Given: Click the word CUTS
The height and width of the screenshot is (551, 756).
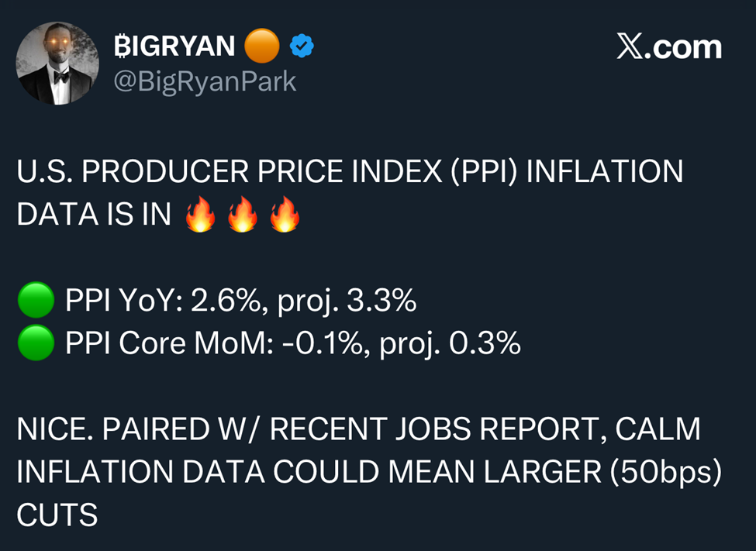Looking at the screenshot, I should click(57, 515).
